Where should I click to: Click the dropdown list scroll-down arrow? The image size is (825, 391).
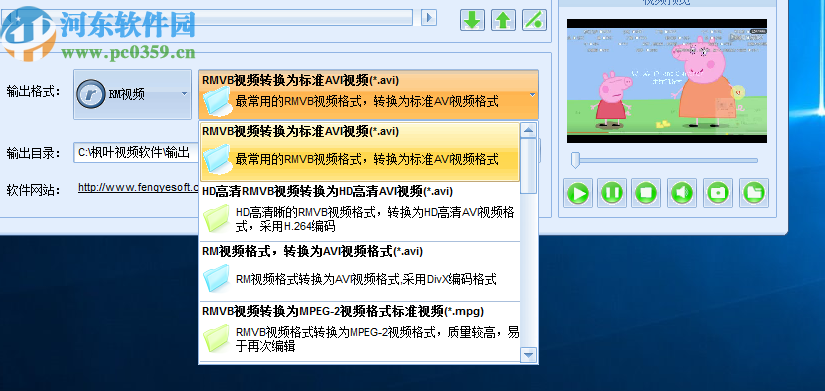[x=528, y=355]
